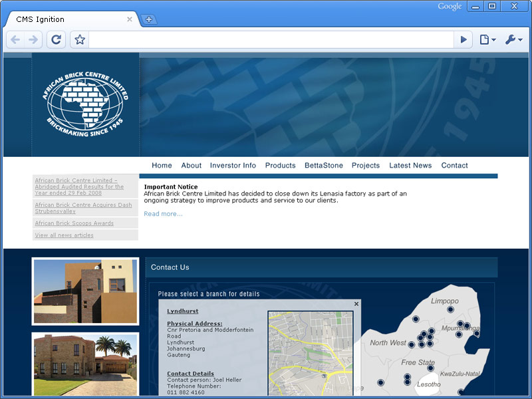
Task: Open the Contact menu item
Action: 454,165
